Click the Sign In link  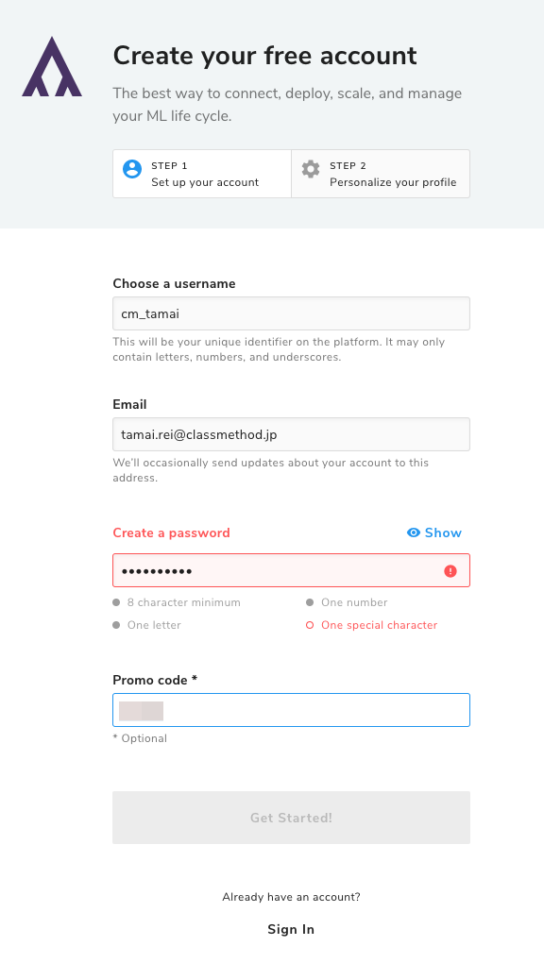pos(290,929)
